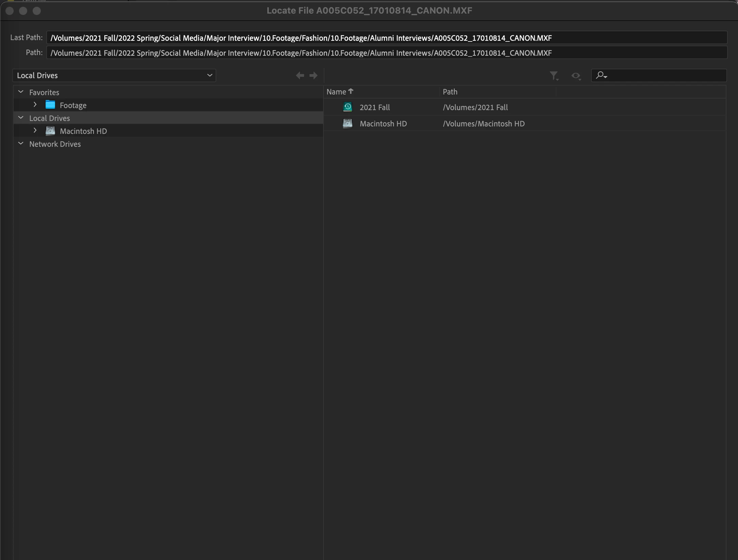
Task: Click the Macintosh HD drive icon in list
Action: (x=348, y=123)
